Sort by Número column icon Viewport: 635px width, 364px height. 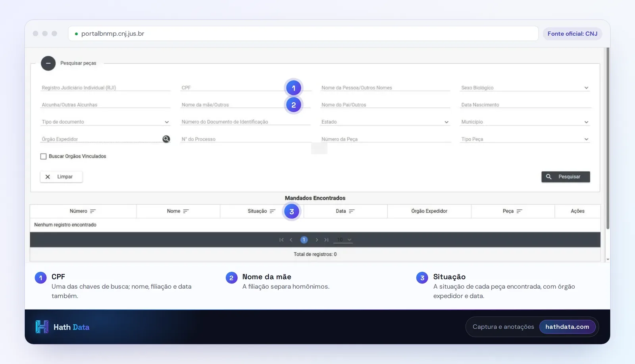point(93,211)
